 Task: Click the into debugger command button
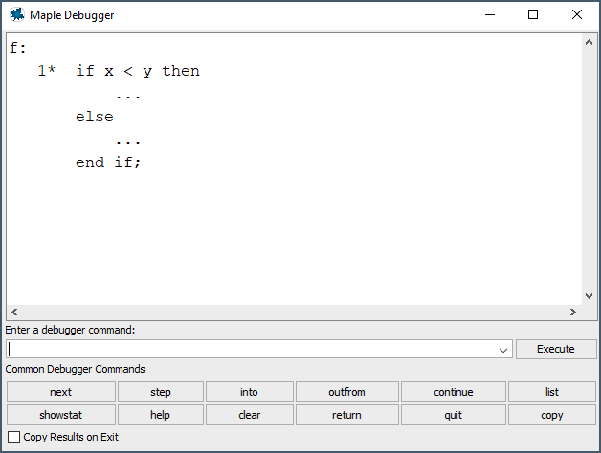click(249, 392)
